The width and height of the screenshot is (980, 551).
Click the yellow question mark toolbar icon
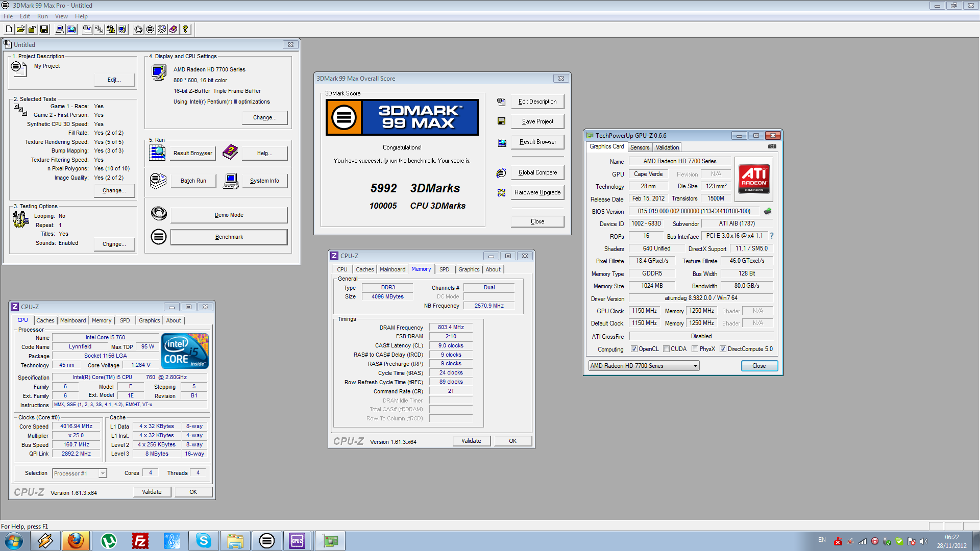[x=185, y=29]
